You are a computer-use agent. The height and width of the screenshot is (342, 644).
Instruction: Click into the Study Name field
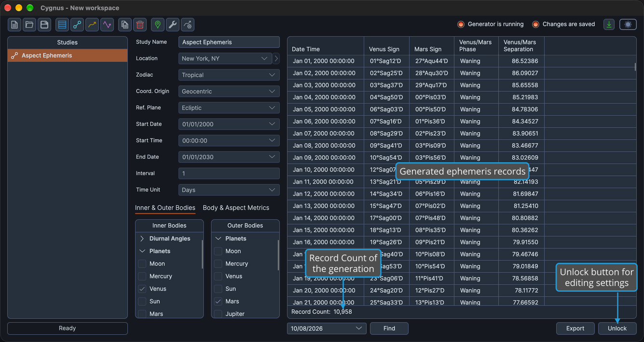tap(229, 42)
